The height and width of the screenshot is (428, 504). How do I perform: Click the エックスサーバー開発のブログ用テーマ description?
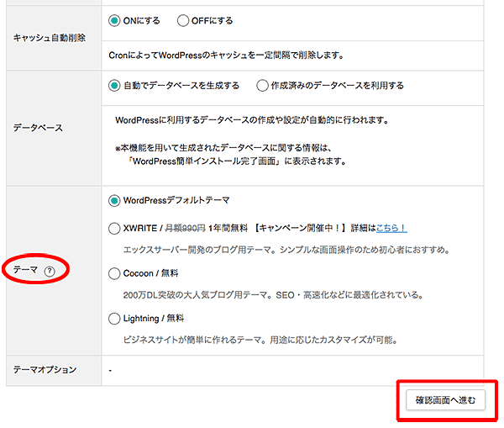[x=286, y=250]
